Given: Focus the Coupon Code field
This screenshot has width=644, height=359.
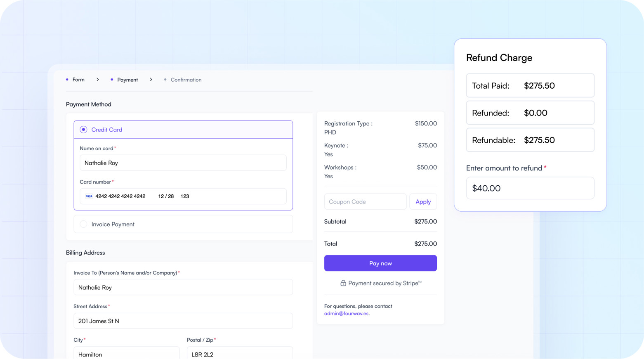Looking at the screenshot, I should coord(365,202).
